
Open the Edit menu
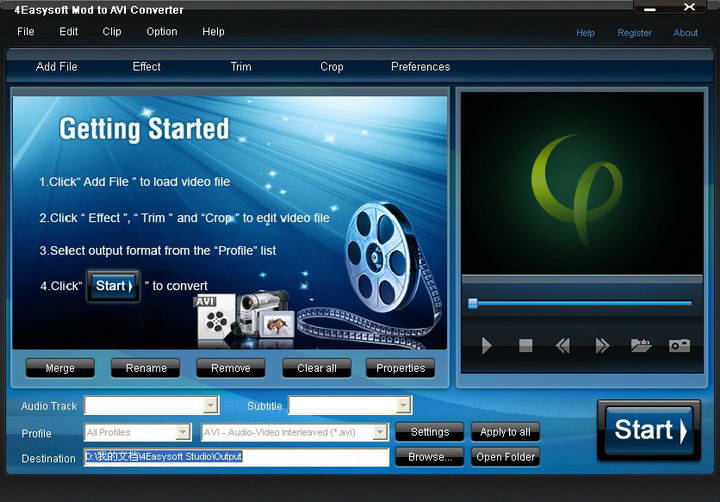click(x=68, y=32)
